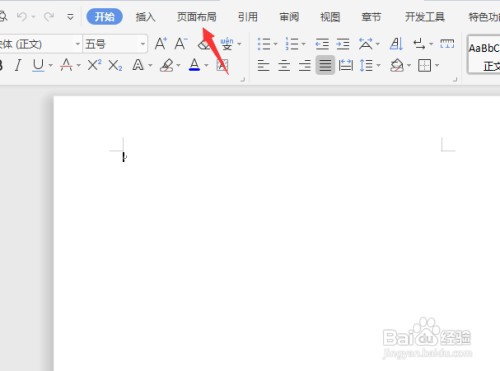
Task: Center align the text
Action: 284,65
